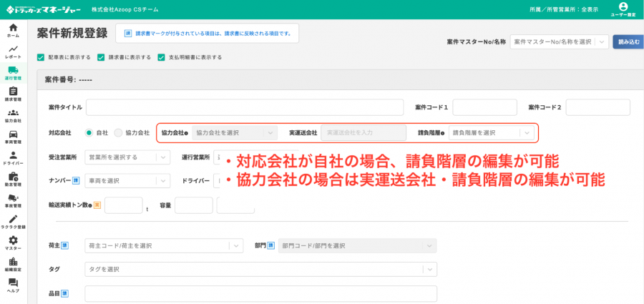Viewport: 644px width, 304px height.
Task: Open the 協力会社 sidebar icon
Action: point(13,115)
